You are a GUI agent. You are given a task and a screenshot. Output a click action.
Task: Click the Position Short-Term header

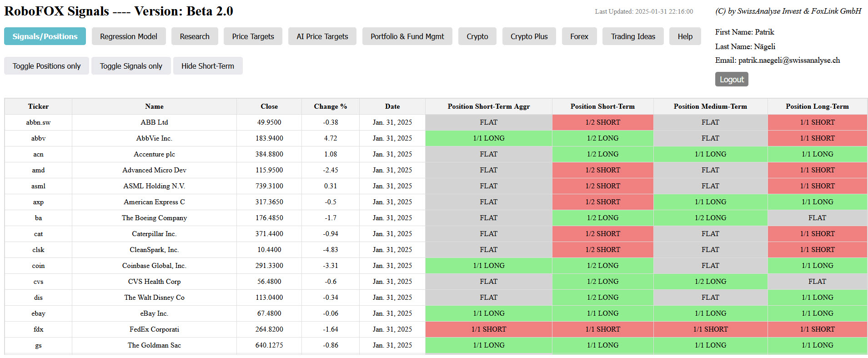point(603,106)
